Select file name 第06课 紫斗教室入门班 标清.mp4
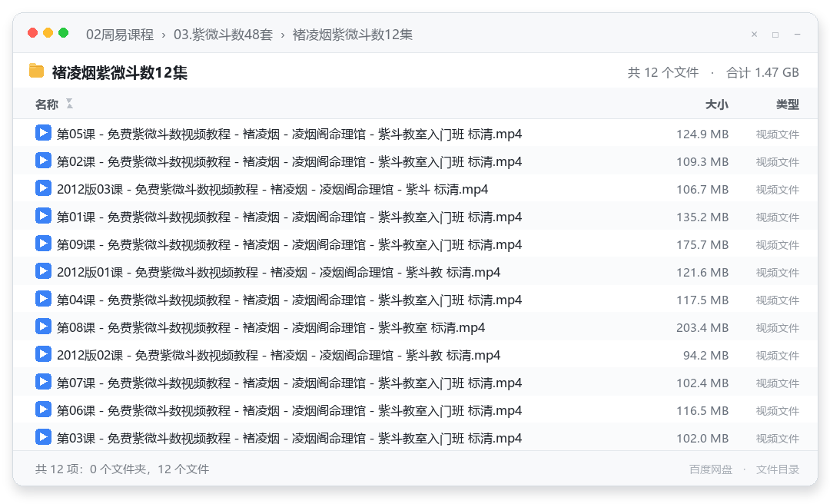The image size is (830, 504). click(290, 411)
